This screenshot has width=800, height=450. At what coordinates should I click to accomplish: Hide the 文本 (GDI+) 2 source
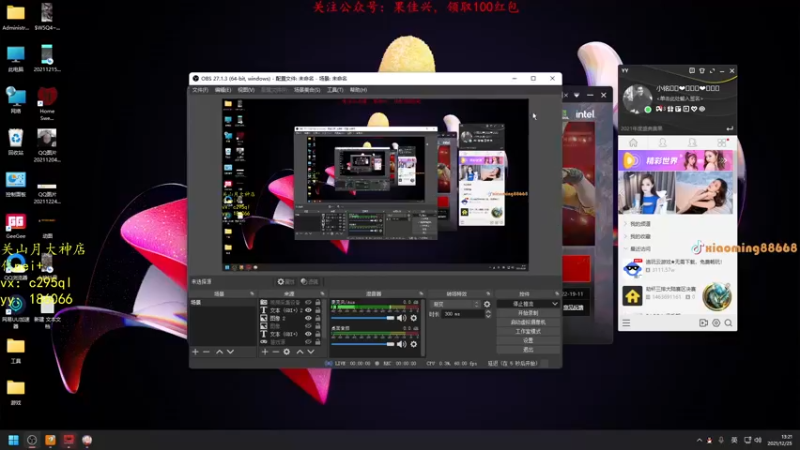pyautogui.click(x=308, y=310)
